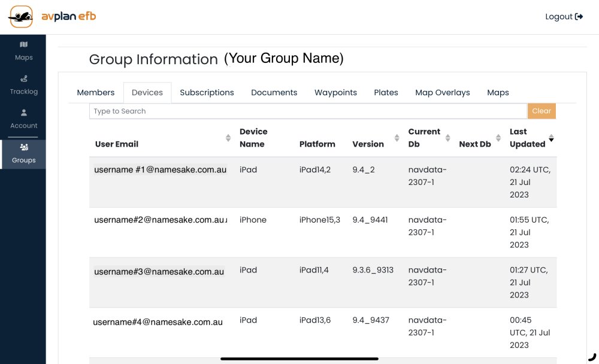Click the Logout arrow icon
This screenshot has height=364, width=599.
pyautogui.click(x=579, y=17)
